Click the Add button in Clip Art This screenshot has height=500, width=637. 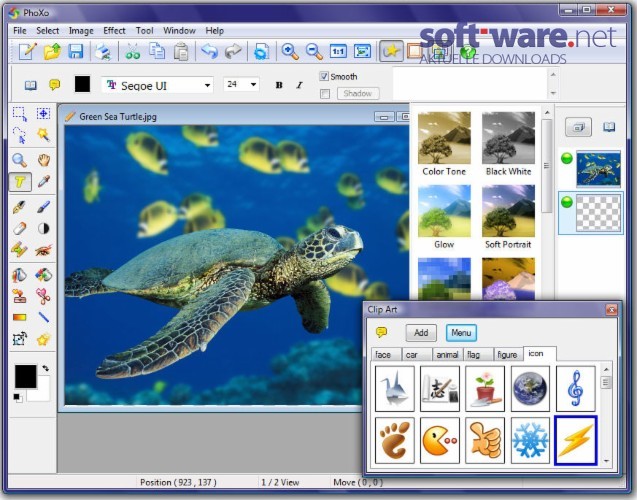[x=421, y=333]
